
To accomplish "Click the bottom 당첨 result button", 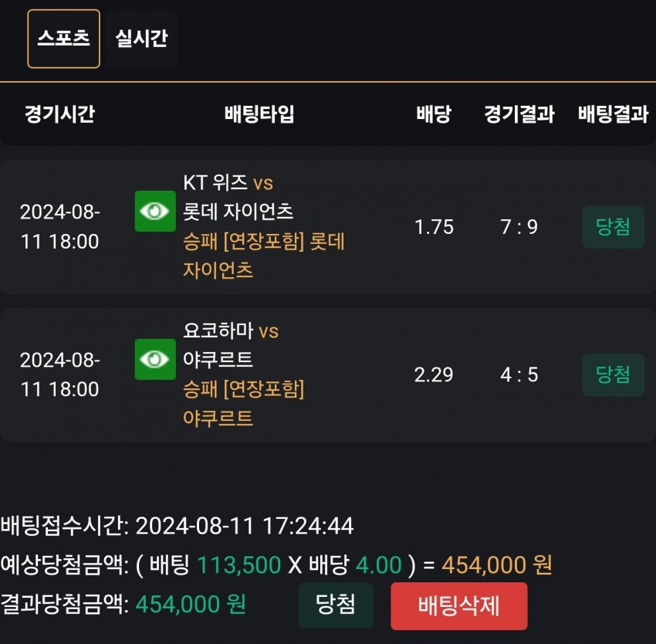I will tap(336, 605).
